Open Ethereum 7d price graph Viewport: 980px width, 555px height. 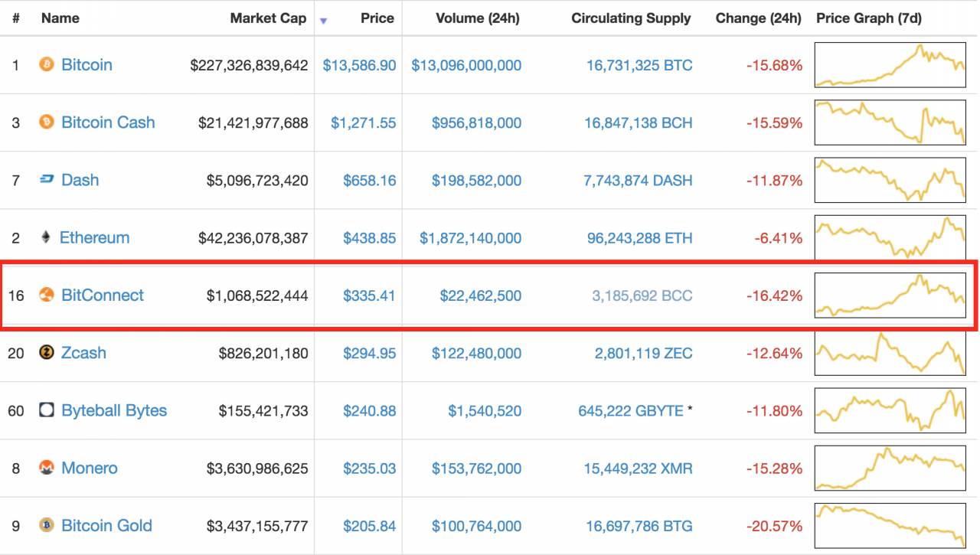(890, 237)
